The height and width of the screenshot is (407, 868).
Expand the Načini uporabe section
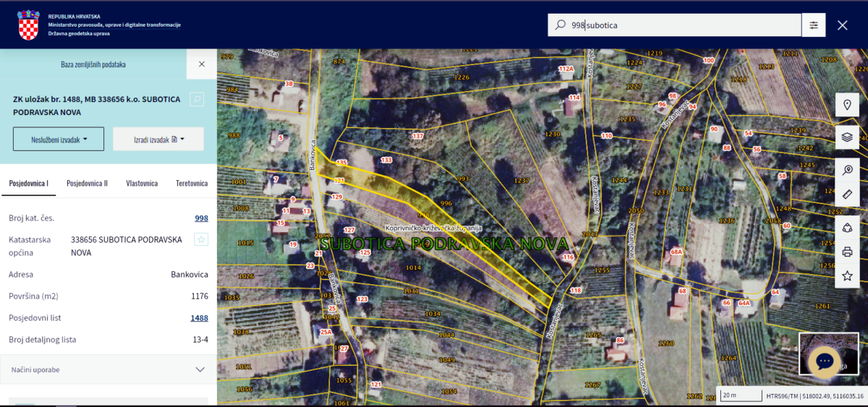pos(108,369)
